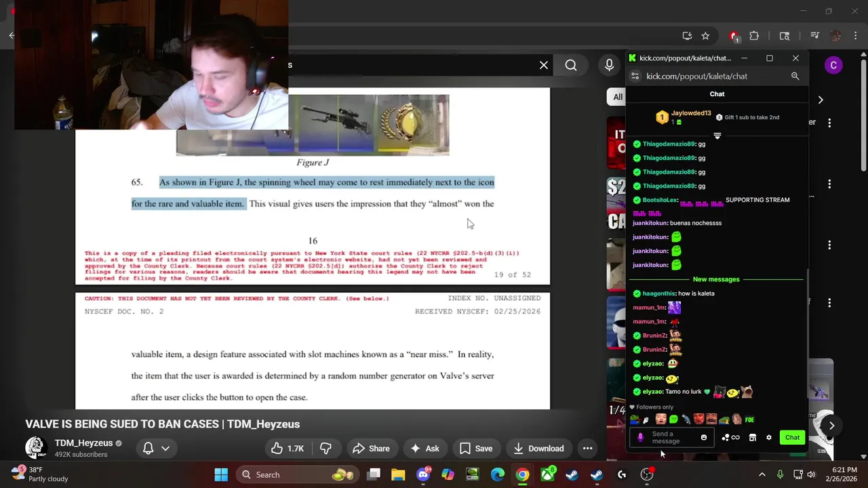Open the emoji picker in chat input

point(704,437)
